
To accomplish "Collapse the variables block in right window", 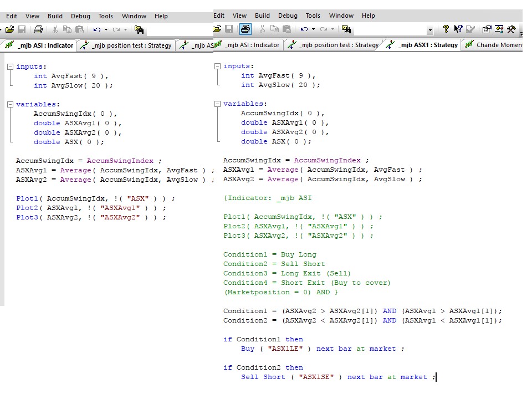I will 217,104.
